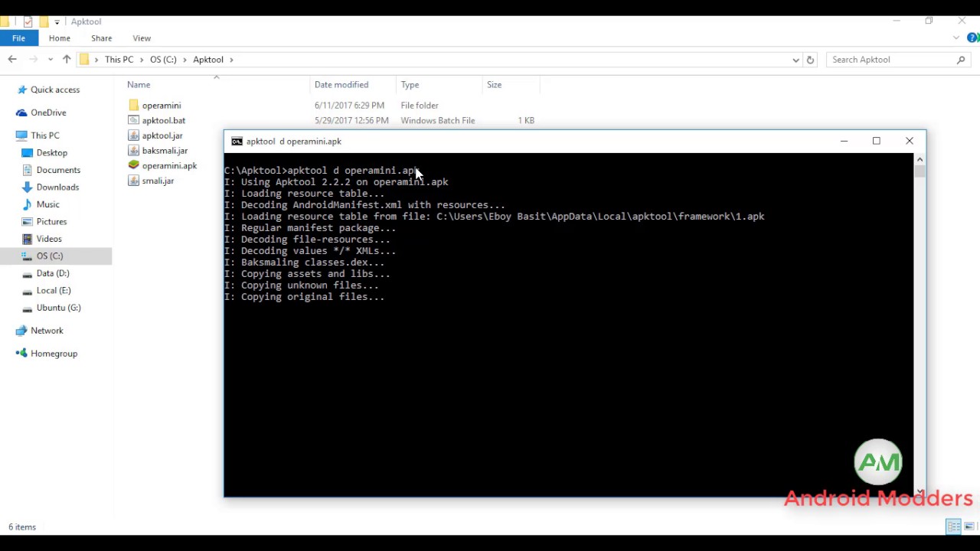Viewport: 980px width, 551px height.
Task: Open the View ribbon tab
Action: pyautogui.click(x=142, y=38)
